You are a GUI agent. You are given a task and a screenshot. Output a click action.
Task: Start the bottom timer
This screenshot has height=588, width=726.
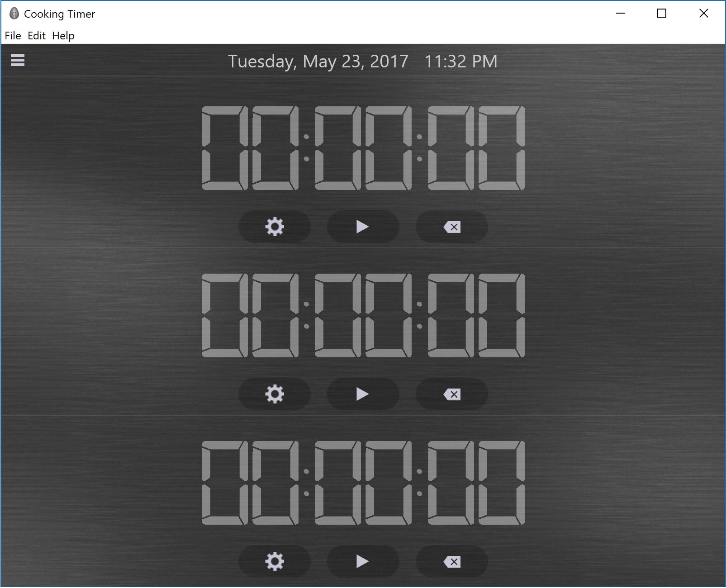pos(362,561)
